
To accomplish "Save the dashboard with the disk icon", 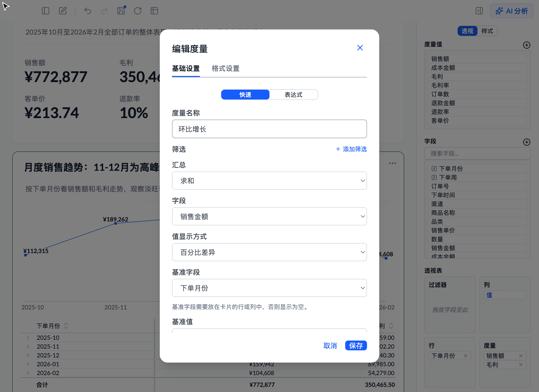I will pyautogui.click(x=121, y=11).
